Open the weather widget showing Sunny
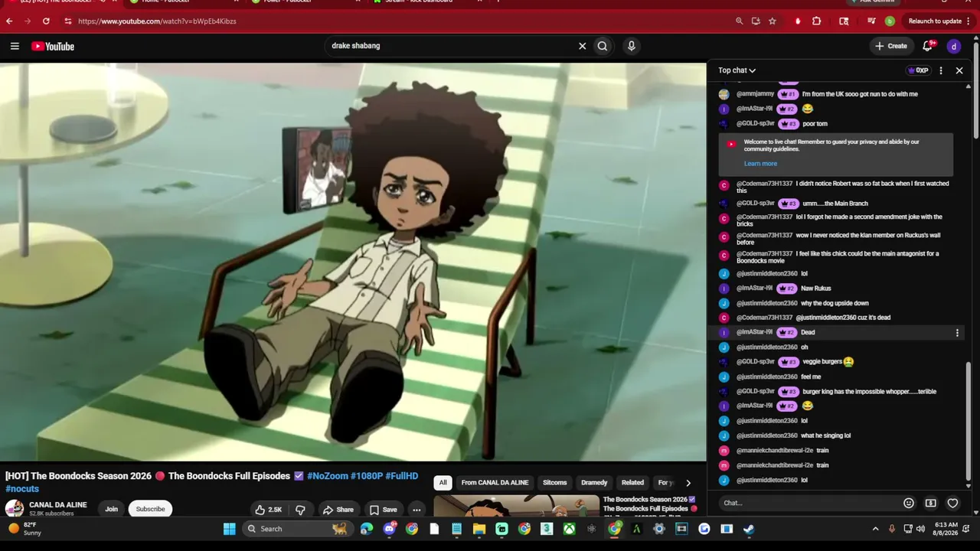The height and width of the screenshot is (551, 980). point(24,529)
